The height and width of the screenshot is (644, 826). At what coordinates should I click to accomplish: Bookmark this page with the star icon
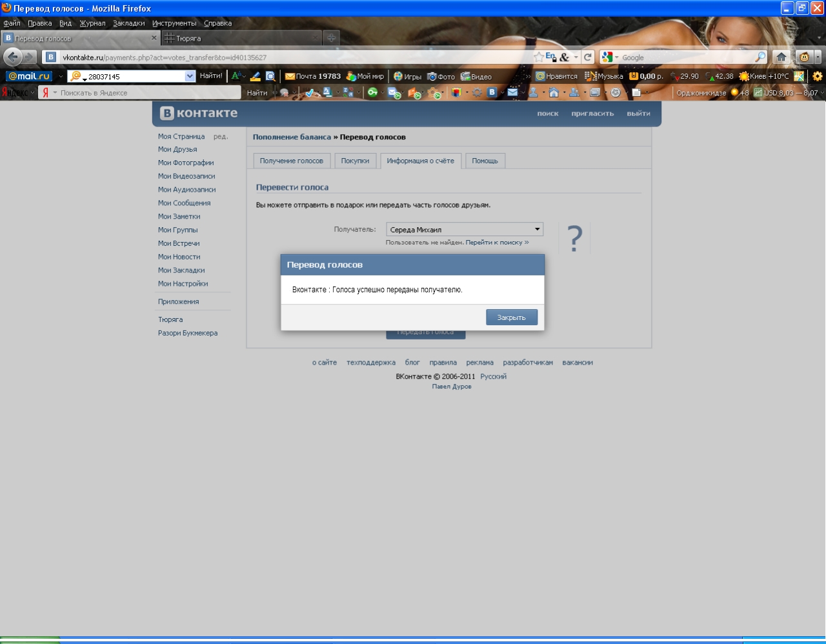click(539, 57)
